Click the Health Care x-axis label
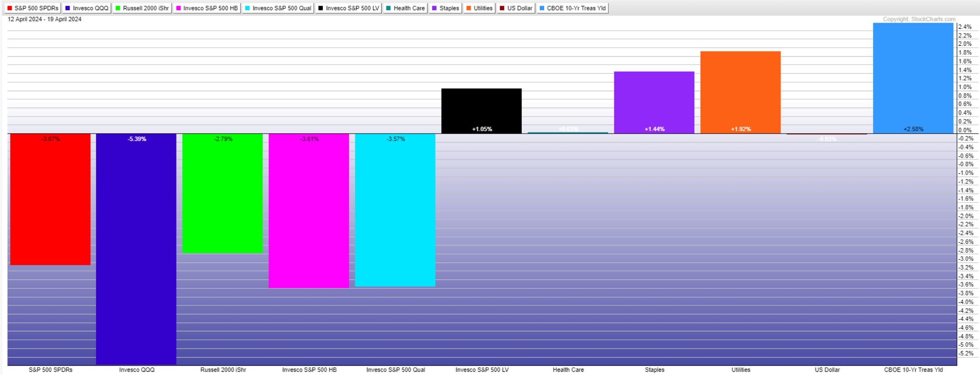The width and height of the screenshot is (980, 375). click(568, 370)
